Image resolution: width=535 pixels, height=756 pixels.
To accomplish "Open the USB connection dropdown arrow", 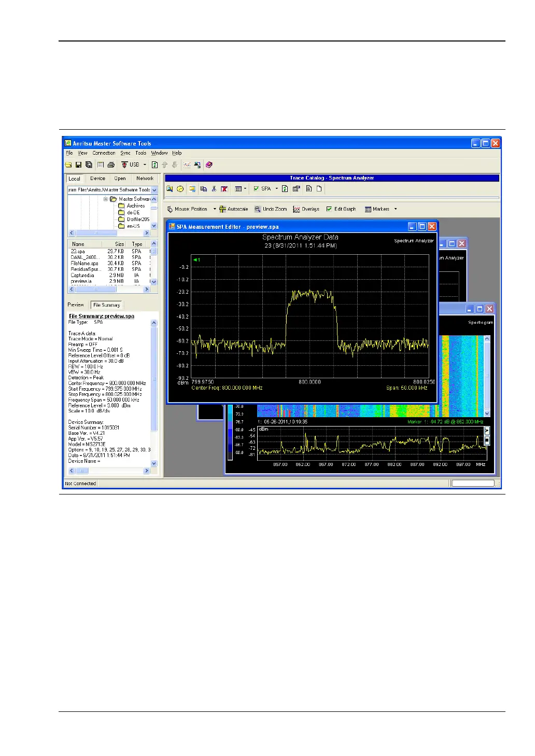I will 145,165.
